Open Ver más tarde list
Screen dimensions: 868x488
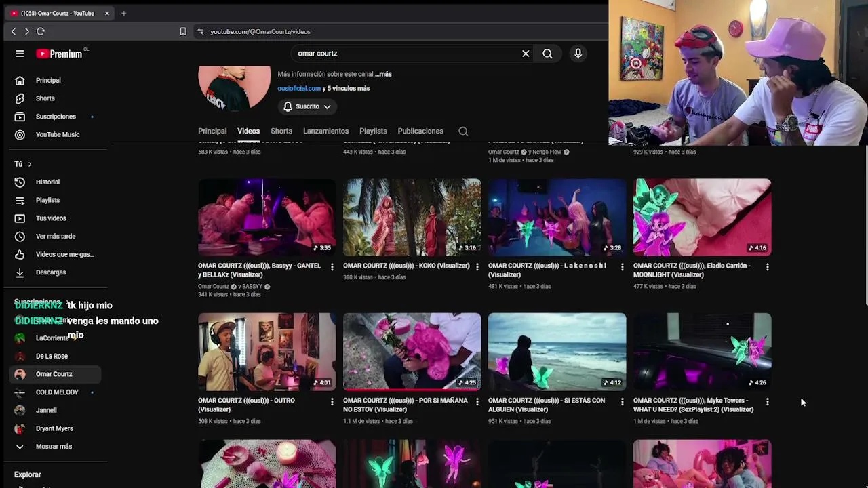pyautogui.click(x=55, y=236)
